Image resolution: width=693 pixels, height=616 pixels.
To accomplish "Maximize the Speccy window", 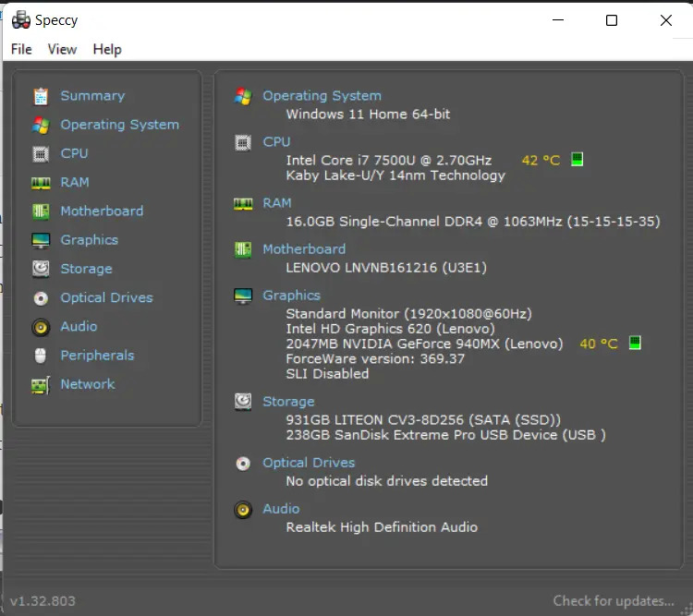I will click(x=612, y=20).
